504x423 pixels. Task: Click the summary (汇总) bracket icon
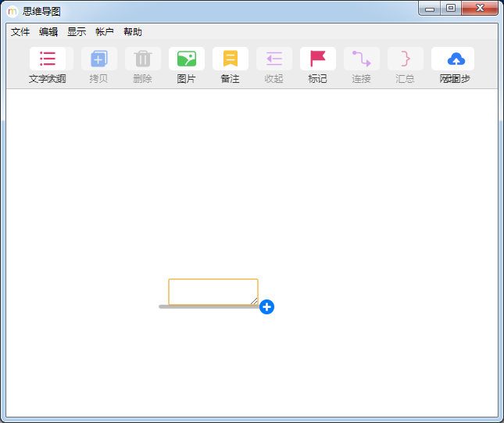pos(405,59)
